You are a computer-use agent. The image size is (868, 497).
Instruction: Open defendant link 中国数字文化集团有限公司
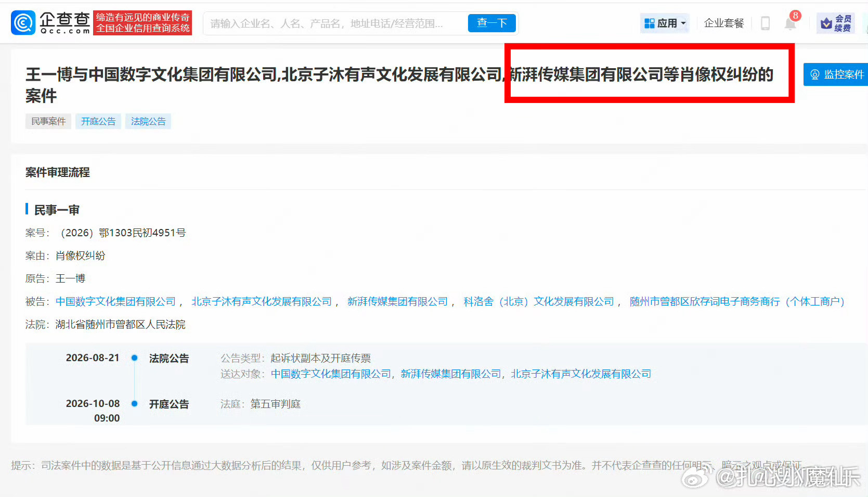click(x=115, y=301)
